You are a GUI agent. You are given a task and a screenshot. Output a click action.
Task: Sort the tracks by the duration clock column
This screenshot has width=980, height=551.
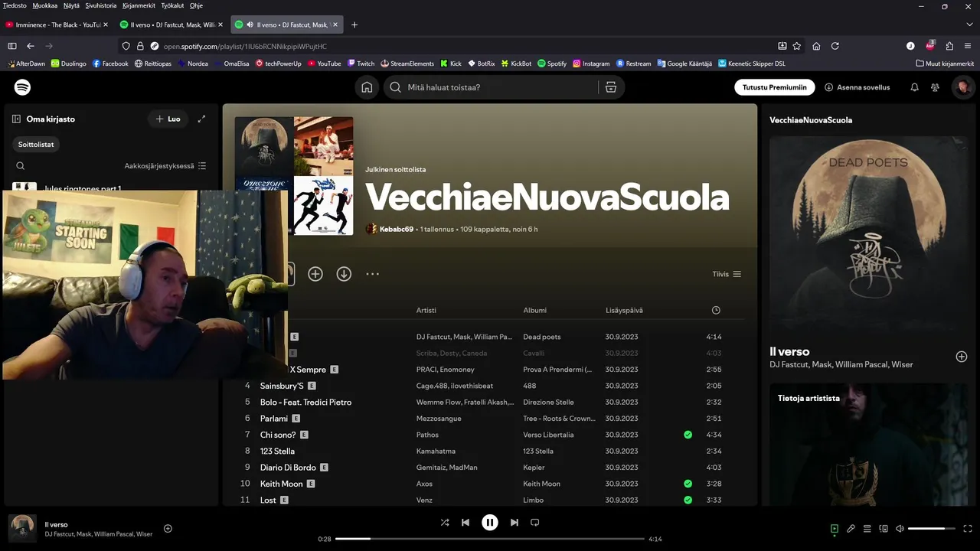point(716,310)
